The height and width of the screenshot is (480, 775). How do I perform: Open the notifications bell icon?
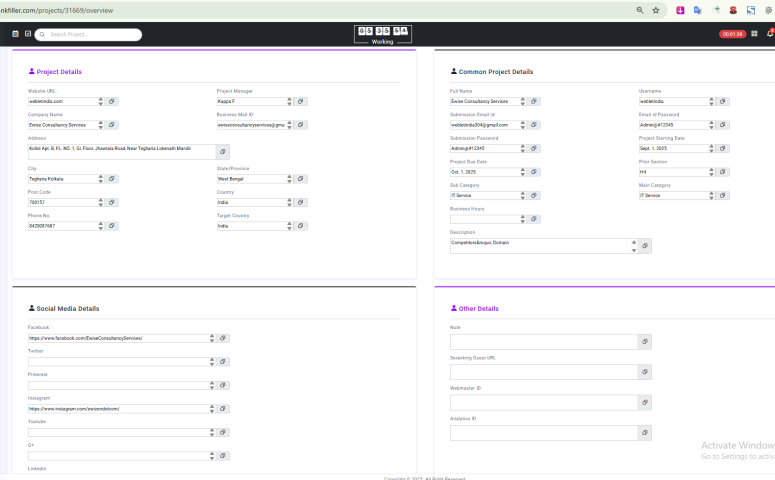click(770, 34)
